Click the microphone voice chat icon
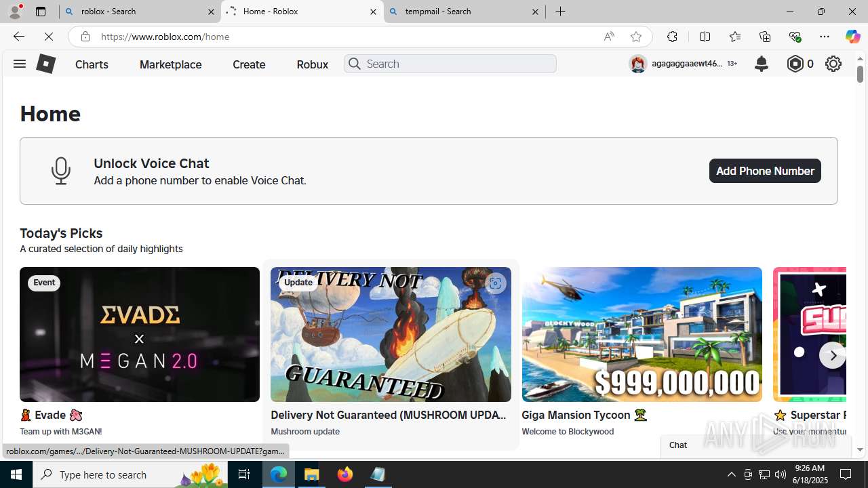The height and width of the screenshot is (488, 868). (61, 171)
